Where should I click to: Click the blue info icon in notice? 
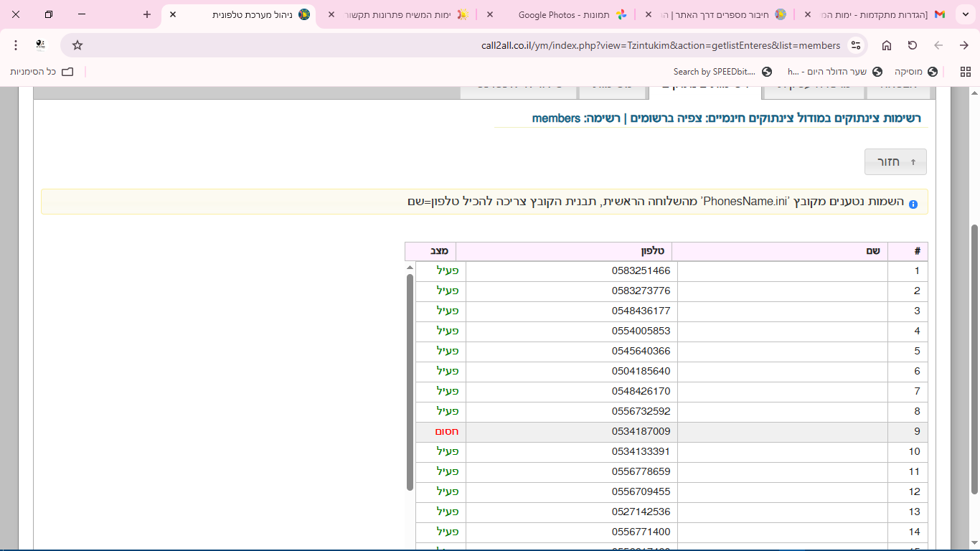click(913, 204)
